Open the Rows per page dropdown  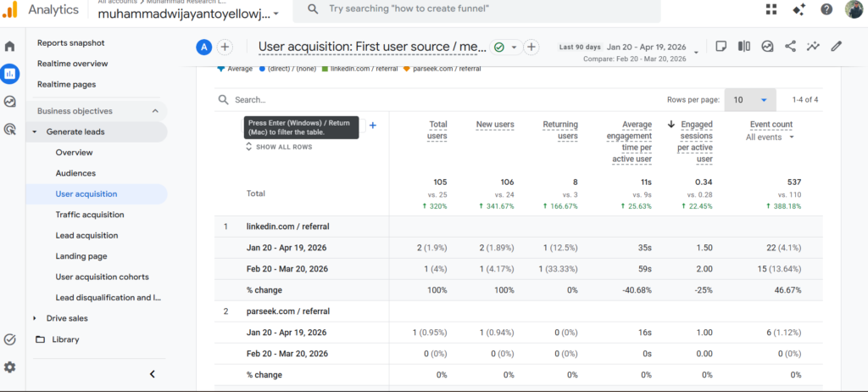click(750, 100)
